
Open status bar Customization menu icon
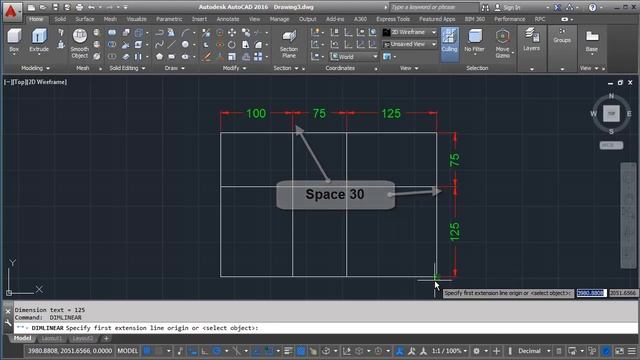click(x=632, y=351)
